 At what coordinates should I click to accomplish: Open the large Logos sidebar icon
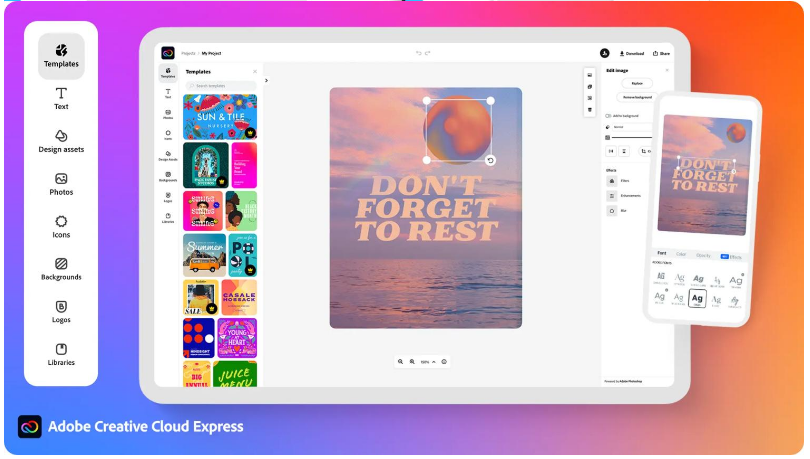(61, 312)
